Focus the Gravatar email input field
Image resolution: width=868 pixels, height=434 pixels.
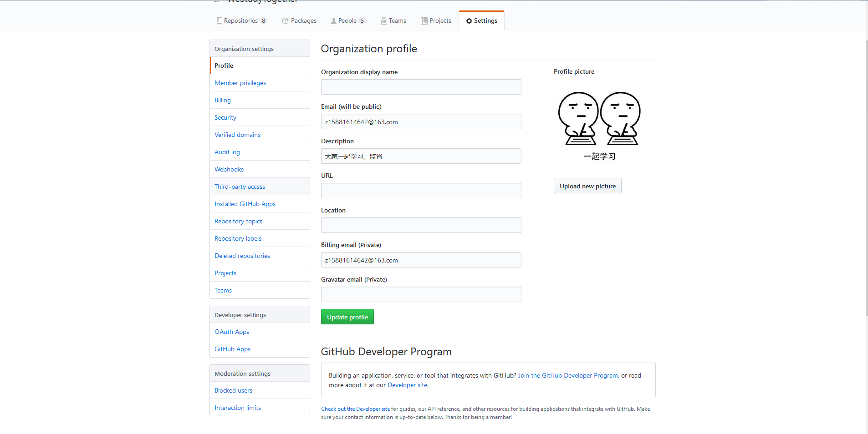coord(421,294)
